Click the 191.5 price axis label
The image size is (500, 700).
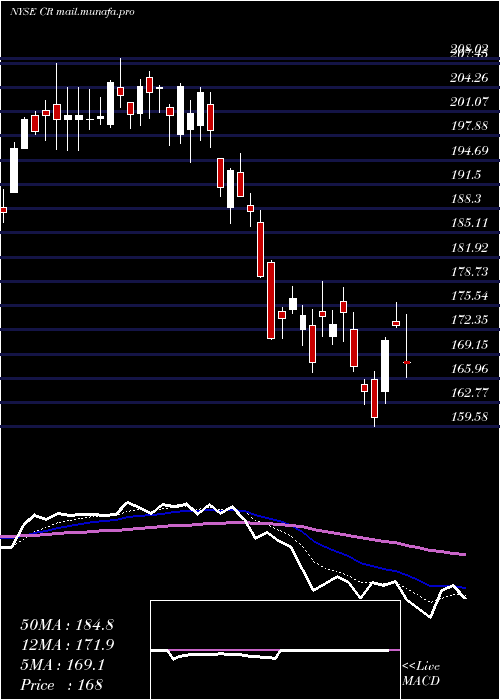click(466, 175)
